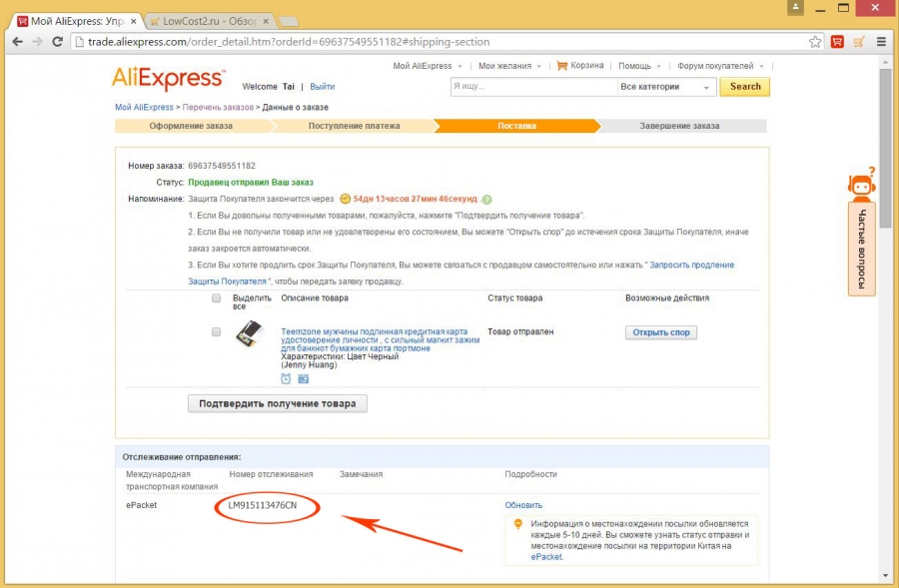Screen dimensions: 899x588
Task: Click the Обновить tracking link
Action: 523,505
